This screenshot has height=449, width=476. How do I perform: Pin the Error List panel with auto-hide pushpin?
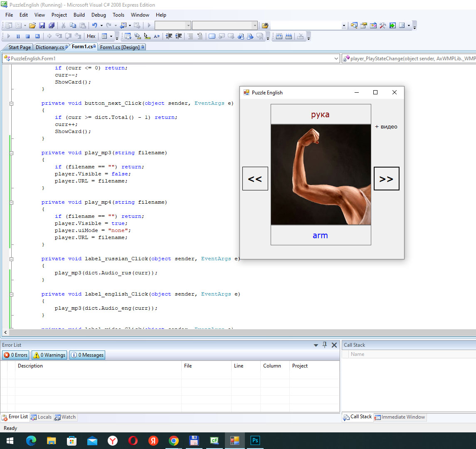325,345
